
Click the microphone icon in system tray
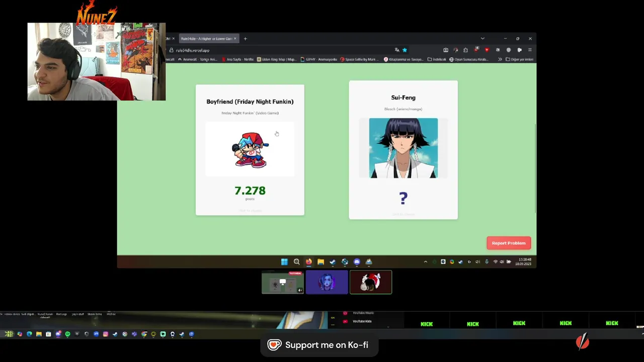(x=487, y=261)
